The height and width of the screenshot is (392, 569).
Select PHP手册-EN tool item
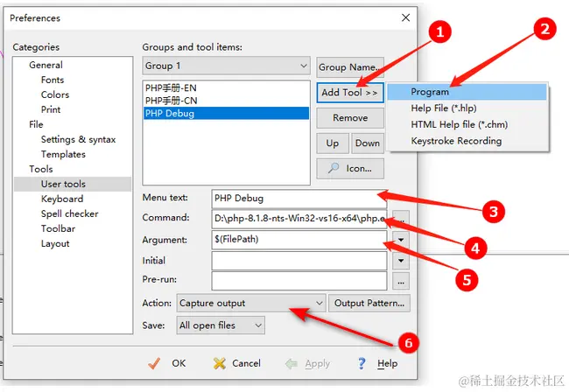pyautogui.click(x=226, y=88)
